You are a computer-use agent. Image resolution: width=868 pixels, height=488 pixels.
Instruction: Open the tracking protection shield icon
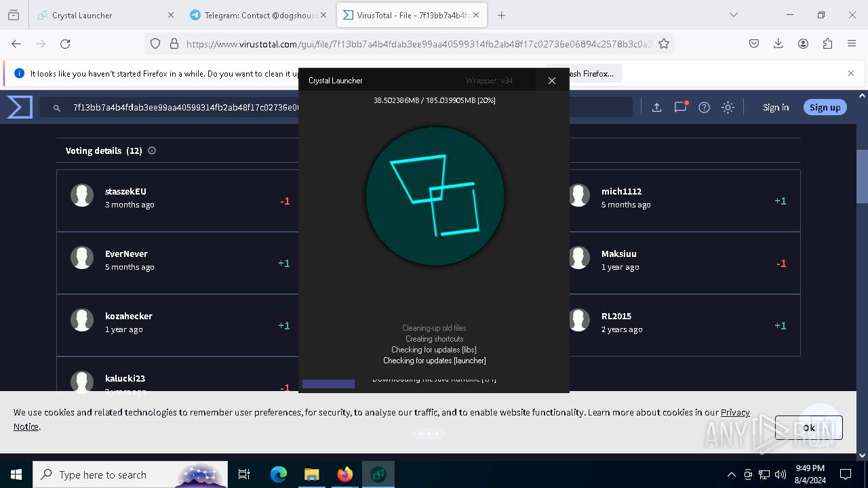(155, 43)
